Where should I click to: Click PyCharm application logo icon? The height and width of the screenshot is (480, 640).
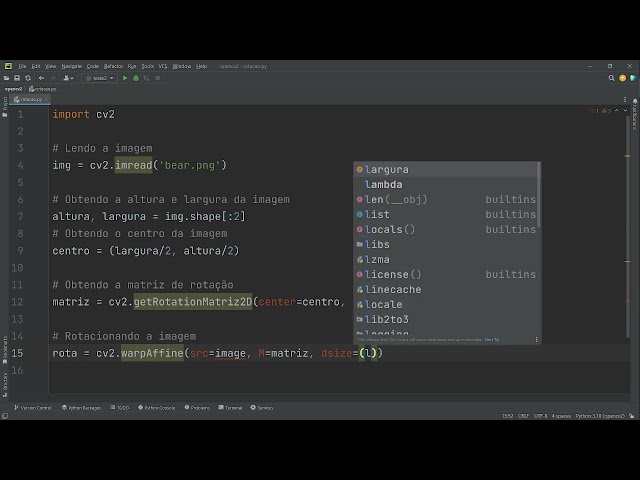click(x=8, y=66)
